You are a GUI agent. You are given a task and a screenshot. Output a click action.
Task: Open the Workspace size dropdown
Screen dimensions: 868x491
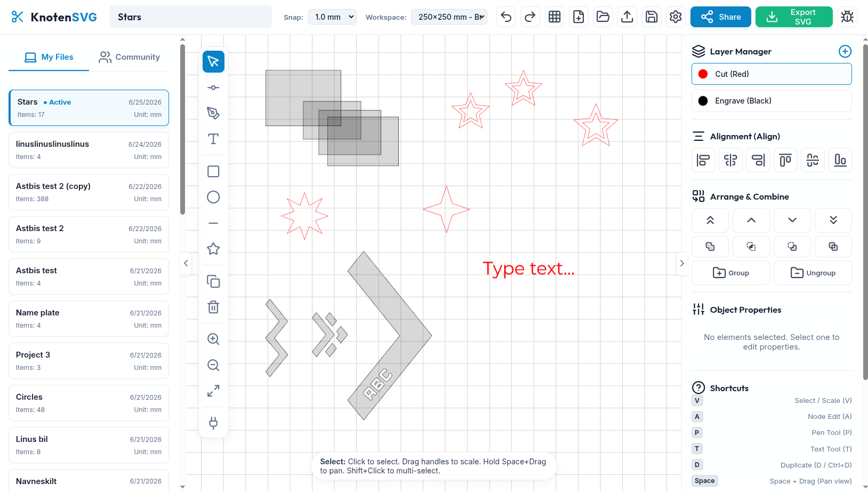pos(449,17)
